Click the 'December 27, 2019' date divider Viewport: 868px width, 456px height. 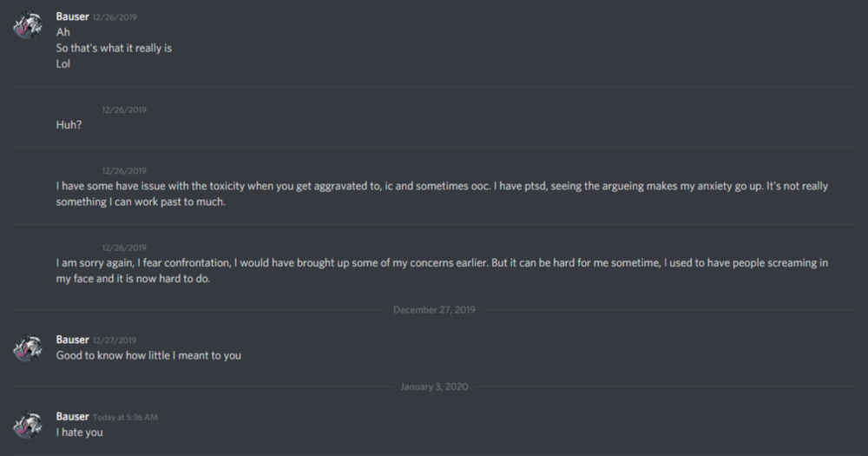434,309
